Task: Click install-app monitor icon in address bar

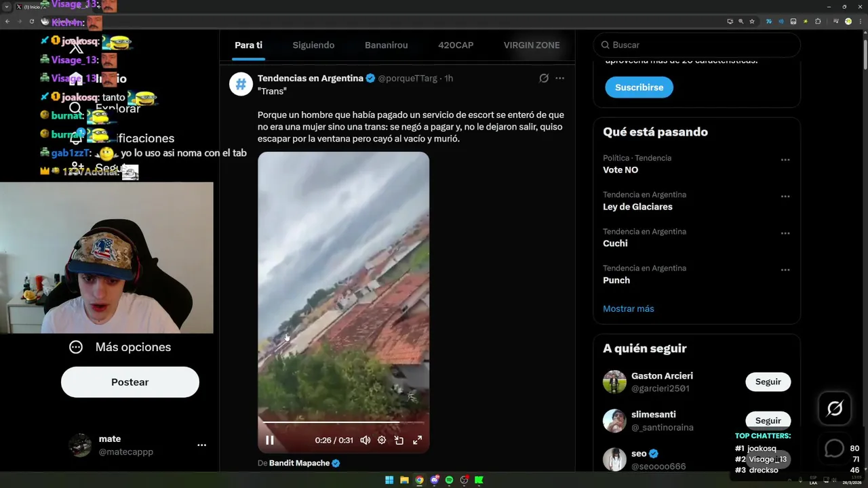Action: coord(730,22)
